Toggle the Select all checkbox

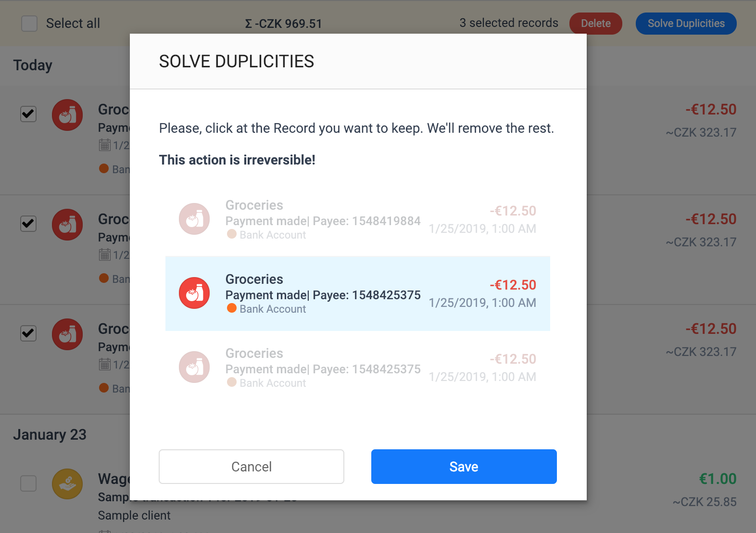(x=29, y=24)
